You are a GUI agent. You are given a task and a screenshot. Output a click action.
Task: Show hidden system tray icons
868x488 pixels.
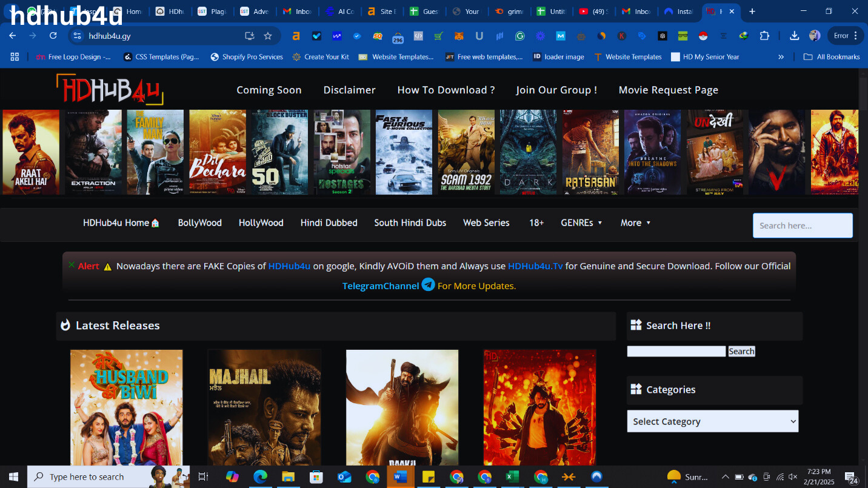pos(725,477)
